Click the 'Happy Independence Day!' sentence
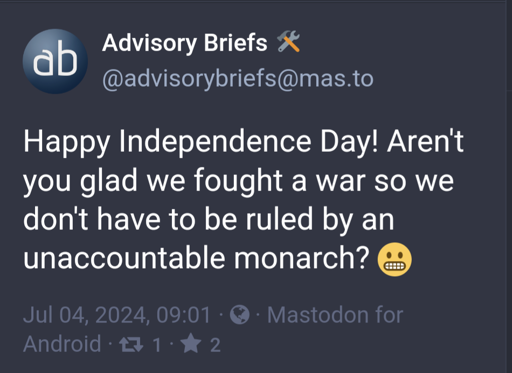 point(201,142)
